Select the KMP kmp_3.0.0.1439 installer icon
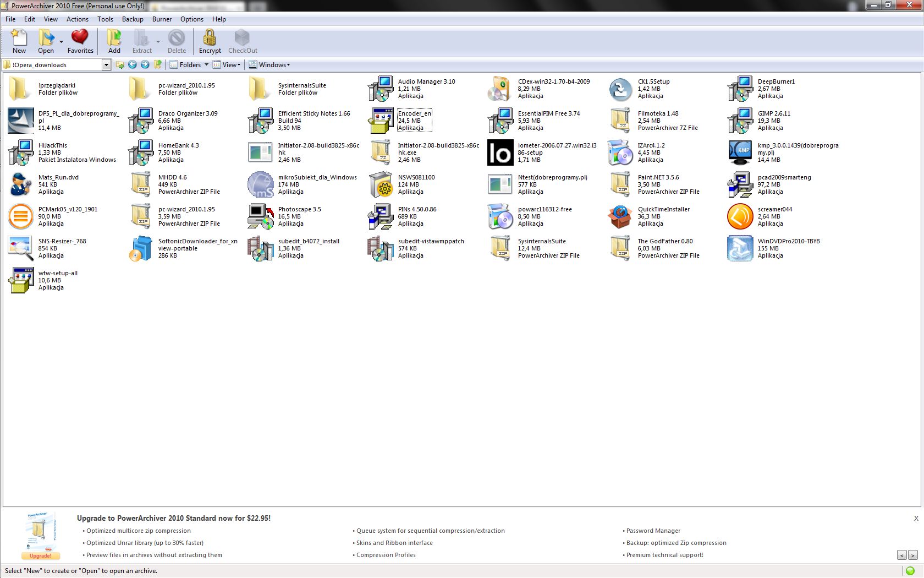The width and height of the screenshot is (924, 578). [x=740, y=152]
